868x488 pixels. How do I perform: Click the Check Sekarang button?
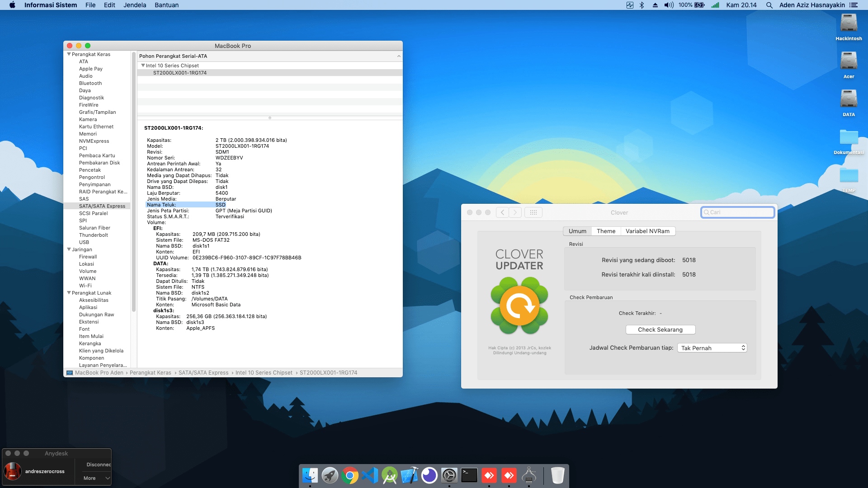(x=660, y=330)
